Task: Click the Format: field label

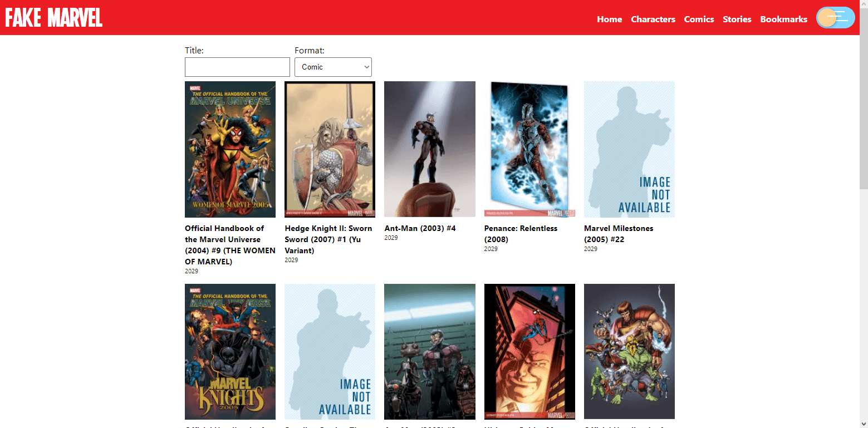Action: [310, 50]
